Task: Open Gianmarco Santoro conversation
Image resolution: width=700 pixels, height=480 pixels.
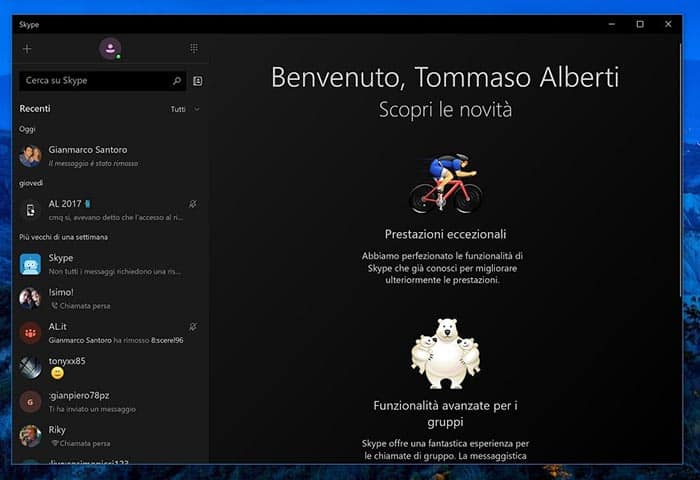Action: [x=111, y=156]
